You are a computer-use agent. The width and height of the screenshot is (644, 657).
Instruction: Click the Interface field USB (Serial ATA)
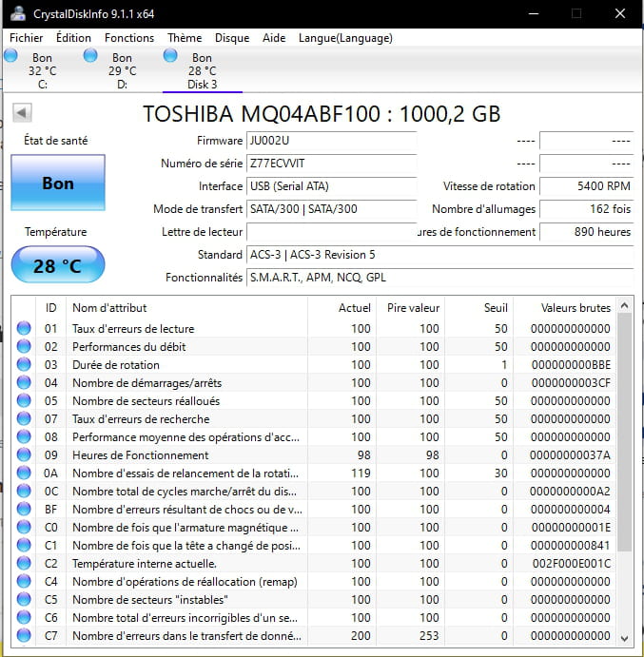pos(332,186)
